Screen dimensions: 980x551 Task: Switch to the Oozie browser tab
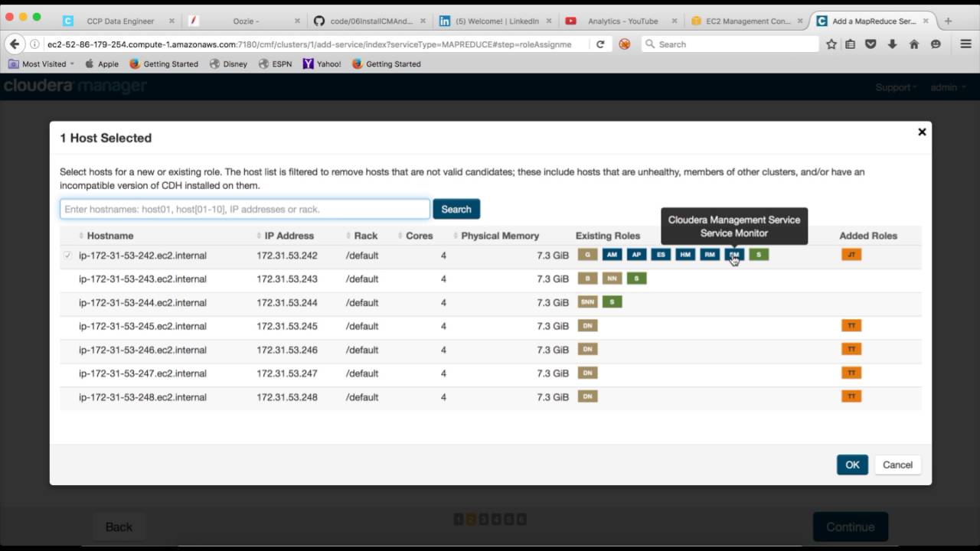point(247,21)
